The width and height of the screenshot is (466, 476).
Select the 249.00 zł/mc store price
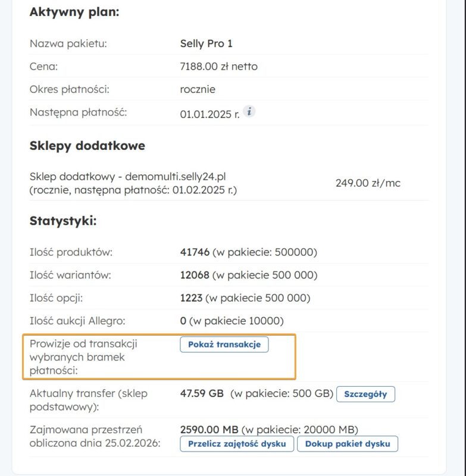point(368,183)
